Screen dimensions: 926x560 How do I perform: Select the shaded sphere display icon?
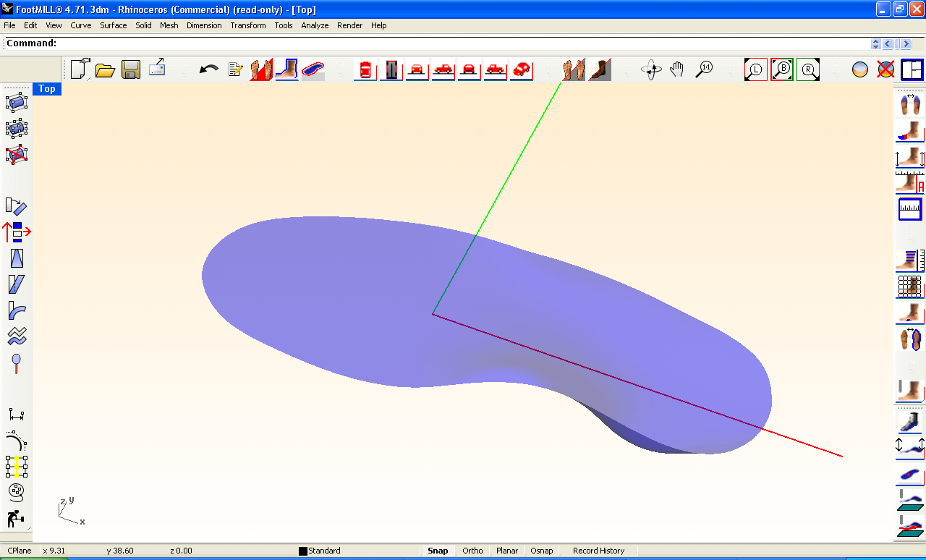tap(859, 70)
